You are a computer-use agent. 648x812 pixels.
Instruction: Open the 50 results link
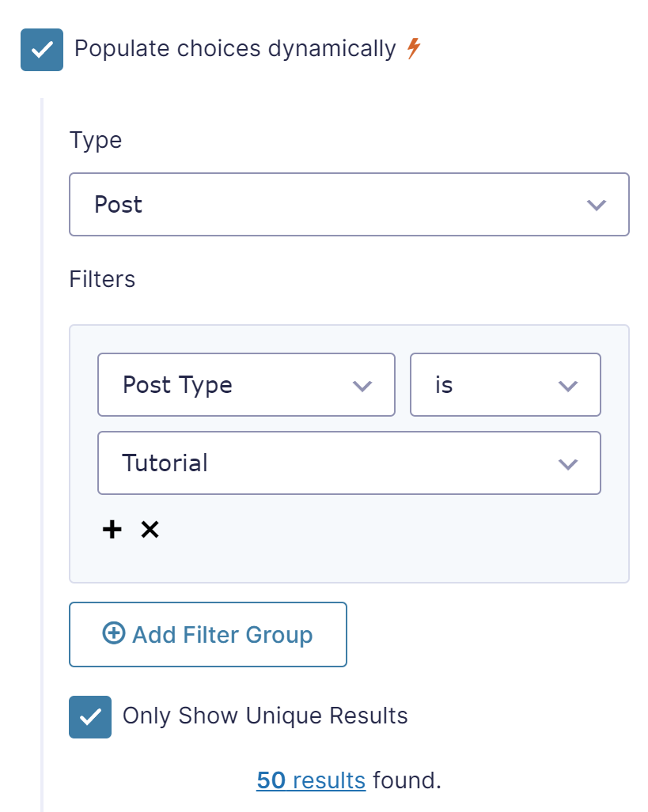click(x=311, y=780)
